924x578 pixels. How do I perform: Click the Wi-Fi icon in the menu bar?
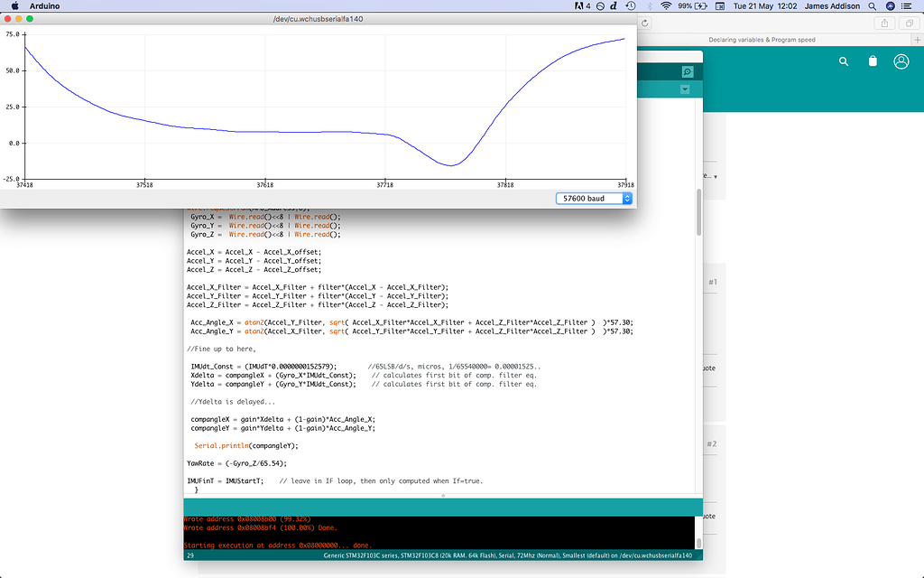[x=666, y=6]
